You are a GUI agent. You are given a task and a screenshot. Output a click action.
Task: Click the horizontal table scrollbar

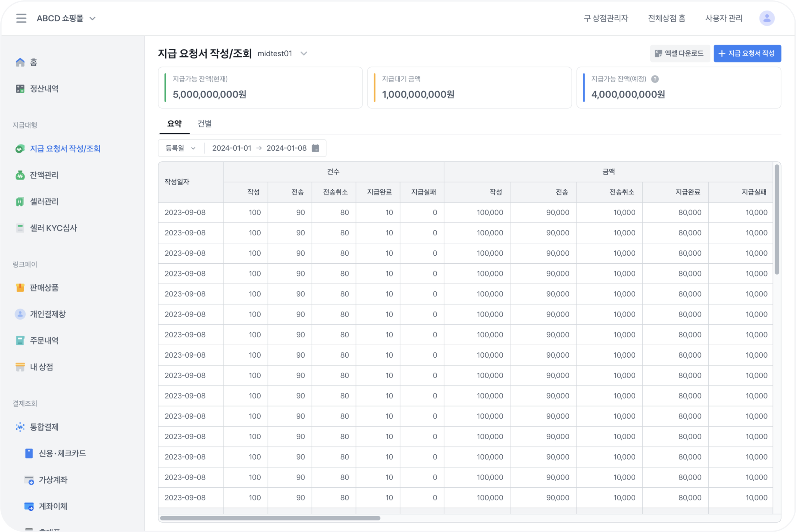click(x=270, y=518)
